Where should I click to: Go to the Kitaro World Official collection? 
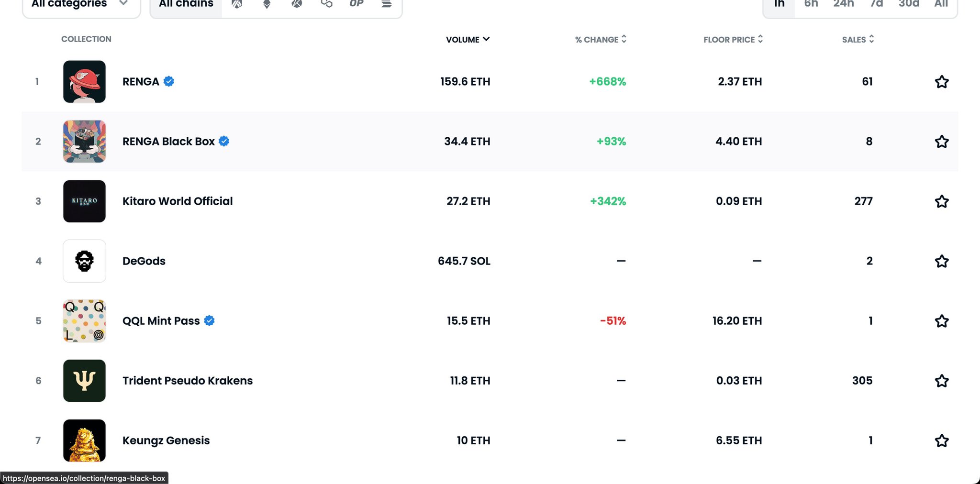tap(178, 201)
